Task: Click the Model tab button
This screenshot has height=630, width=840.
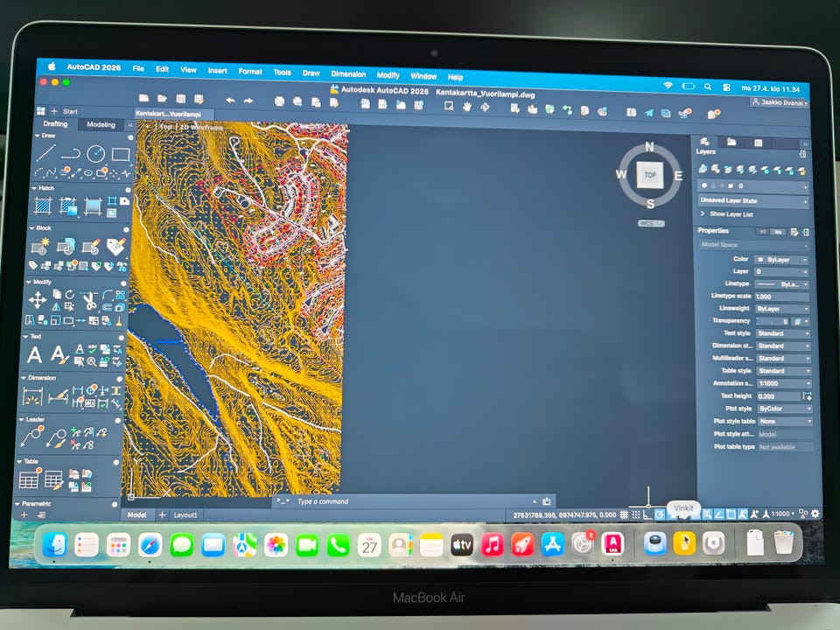Action: [136, 514]
